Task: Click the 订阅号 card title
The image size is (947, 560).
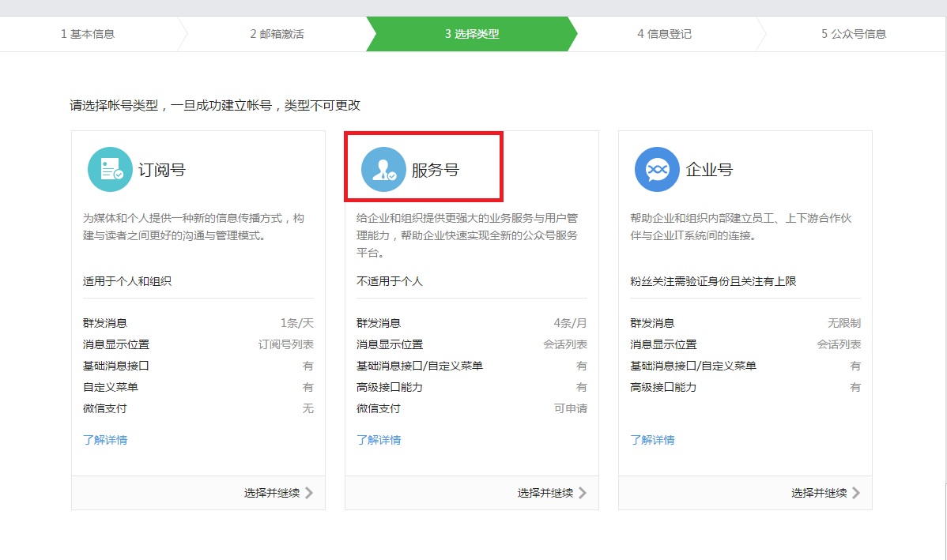Action: pyautogui.click(x=162, y=170)
